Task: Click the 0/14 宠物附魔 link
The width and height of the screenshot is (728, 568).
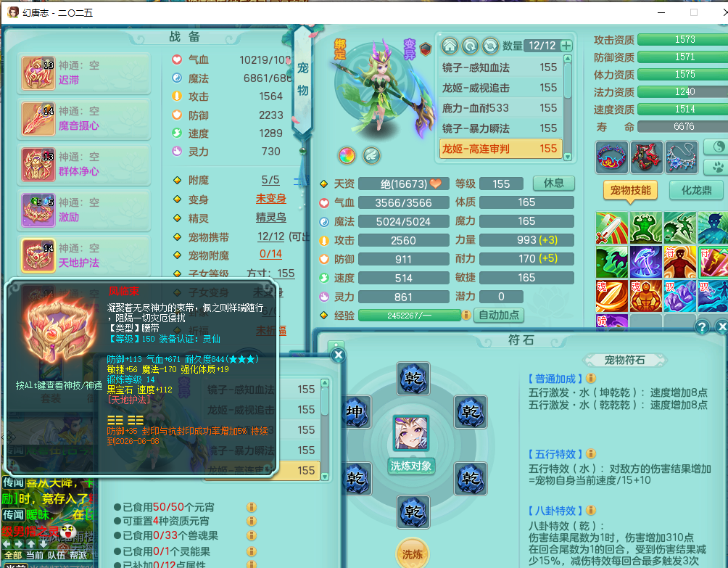Action: coord(270,254)
